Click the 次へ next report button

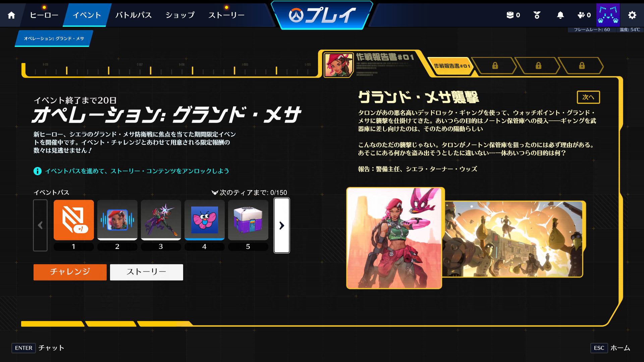coord(588,97)
